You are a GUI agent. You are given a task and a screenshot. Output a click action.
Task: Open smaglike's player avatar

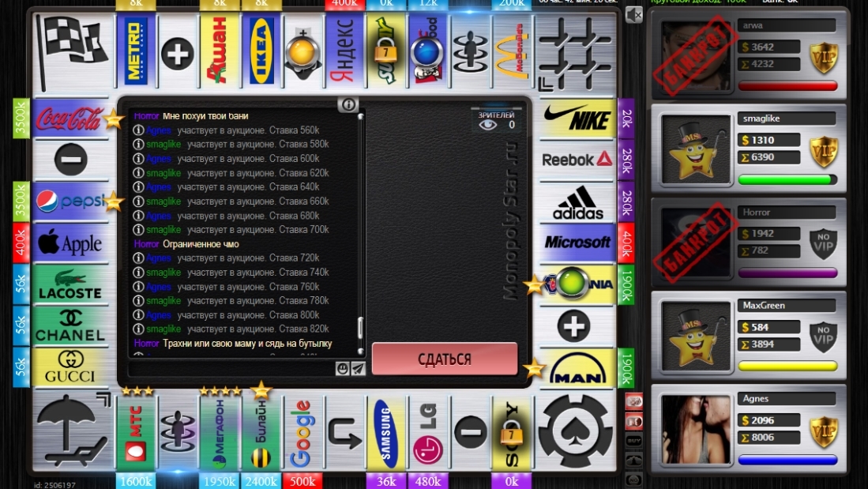click(695, 149)
